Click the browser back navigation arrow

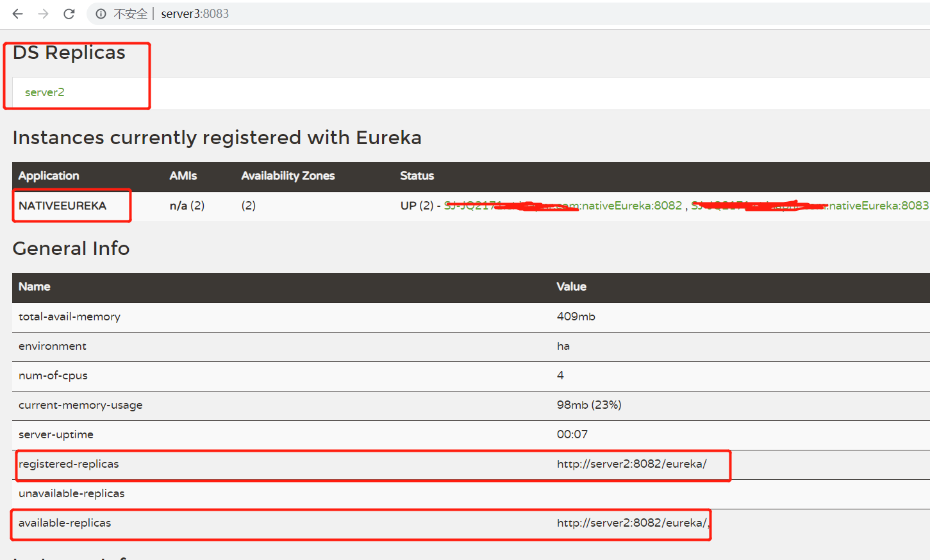coord(17,13)
